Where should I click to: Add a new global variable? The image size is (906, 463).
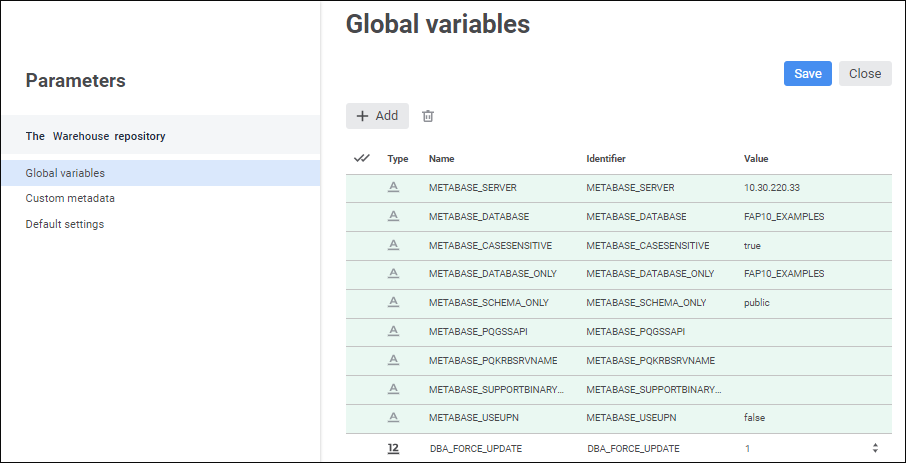point(377,116)
